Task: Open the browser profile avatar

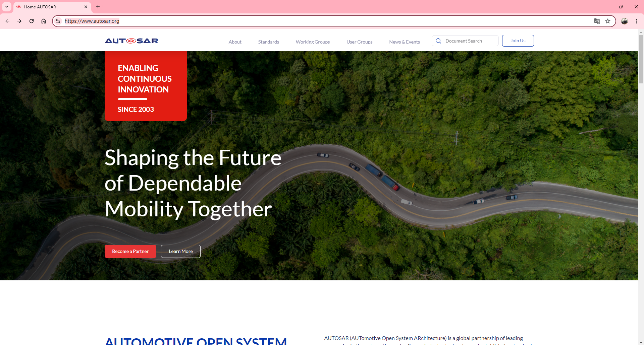Action: click(x=625, y=21)
